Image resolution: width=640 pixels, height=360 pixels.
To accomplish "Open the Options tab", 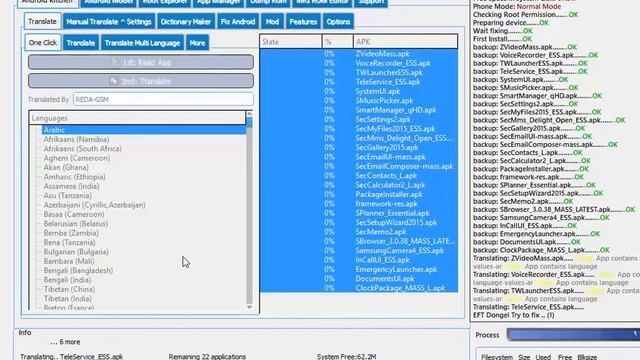I will pos(338,22).
